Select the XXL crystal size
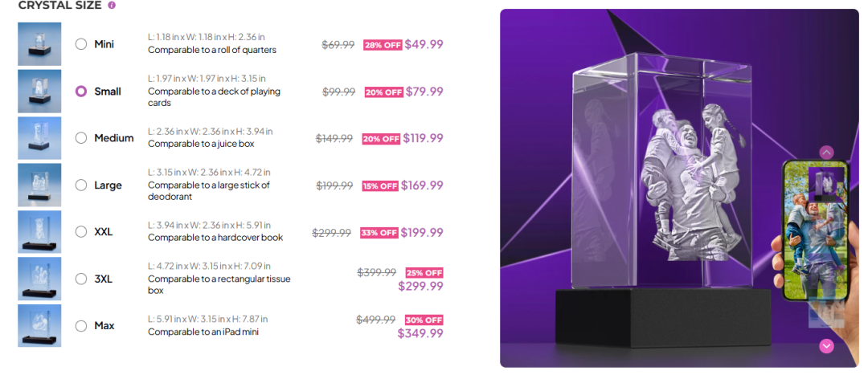 [81, 232]
